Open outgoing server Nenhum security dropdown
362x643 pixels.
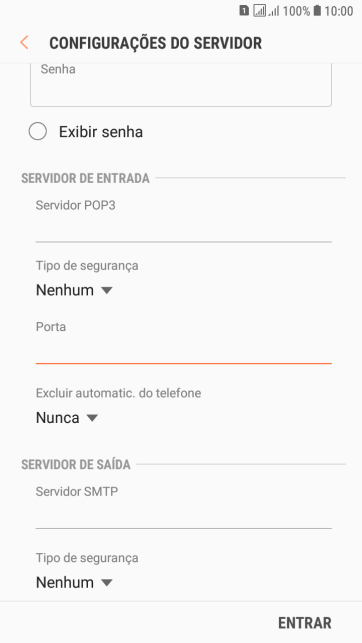74,582
